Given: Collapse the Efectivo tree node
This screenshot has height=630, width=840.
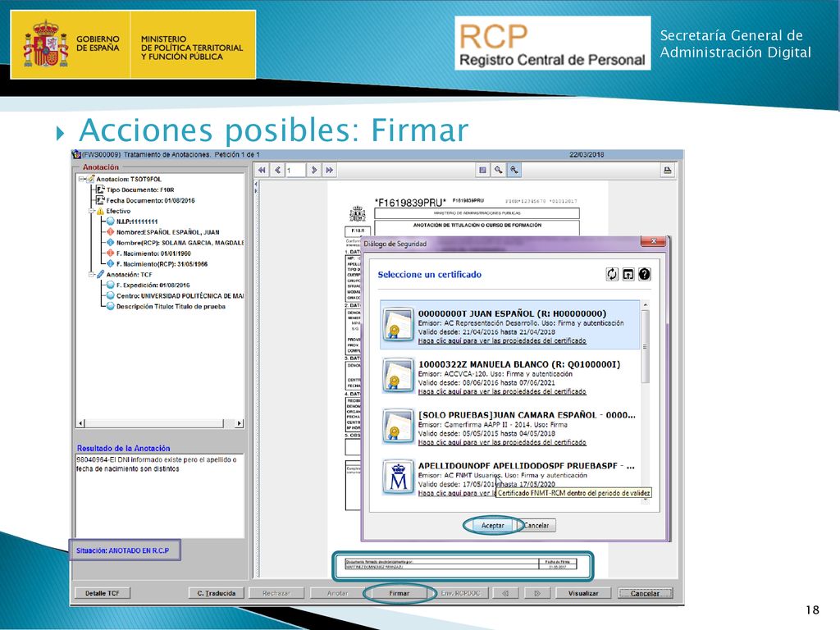Looking at the screenshot, I should coord(92,211).
